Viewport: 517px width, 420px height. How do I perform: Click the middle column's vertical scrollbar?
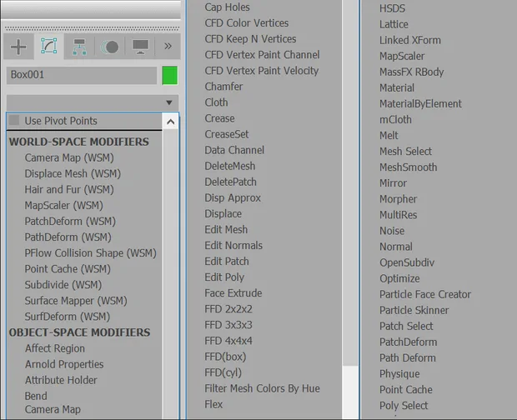coord(350,210)
